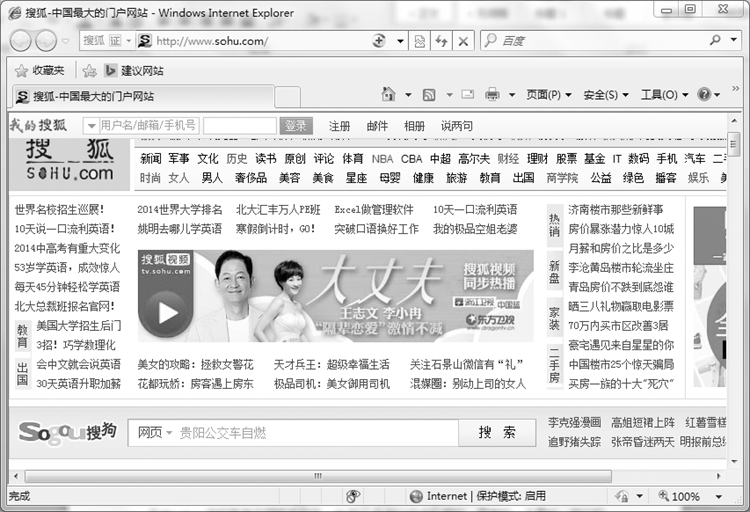Open the 财经 finance channel

508,158
